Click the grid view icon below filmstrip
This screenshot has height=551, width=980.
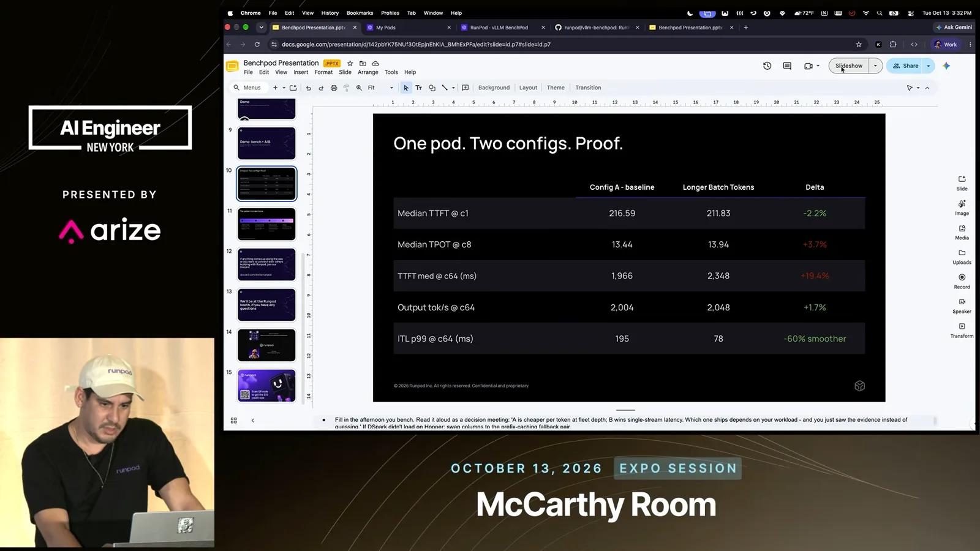click(233, 421)
